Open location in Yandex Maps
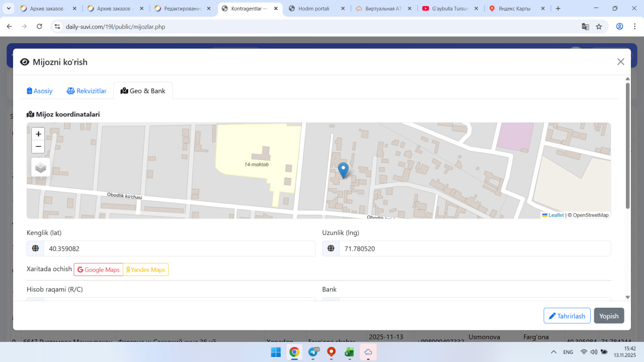Screen dimensions: 644x362 (x=146, y=269)
